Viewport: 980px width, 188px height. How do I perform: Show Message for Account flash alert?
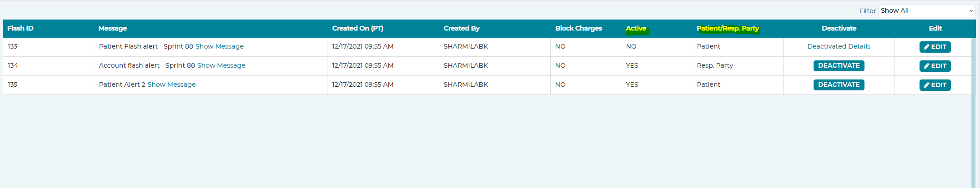pos(221,65)
